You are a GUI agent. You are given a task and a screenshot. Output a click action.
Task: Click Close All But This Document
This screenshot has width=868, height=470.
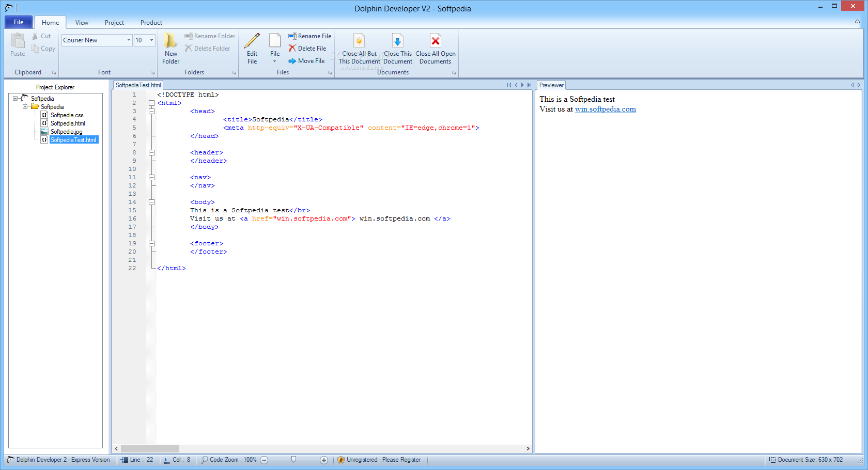click(x=359, y=49)
